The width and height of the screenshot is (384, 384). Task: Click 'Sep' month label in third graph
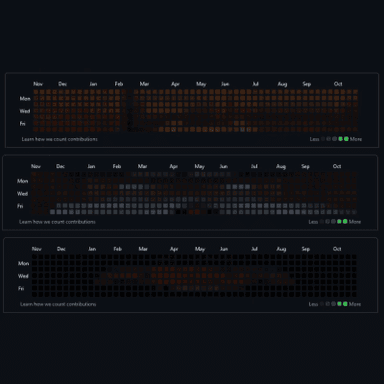(306, 249)
